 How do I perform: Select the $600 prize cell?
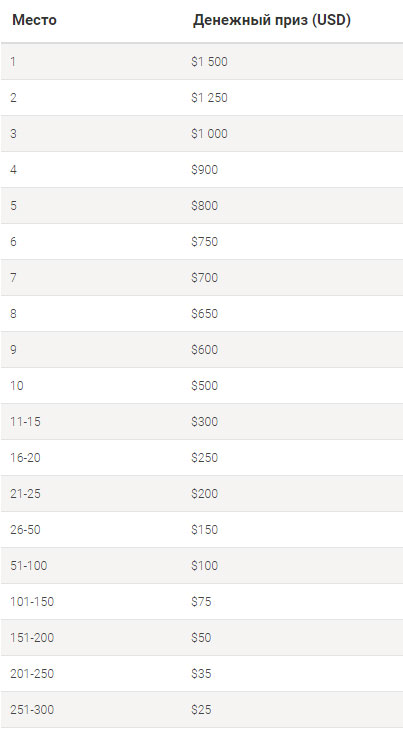coord(205,350)
